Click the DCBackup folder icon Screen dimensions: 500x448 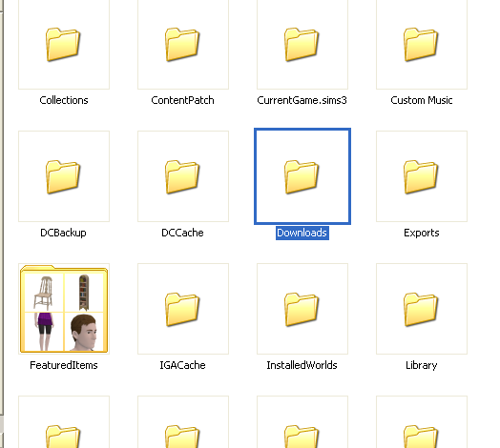pyautogui.click(x=63, y=176)
